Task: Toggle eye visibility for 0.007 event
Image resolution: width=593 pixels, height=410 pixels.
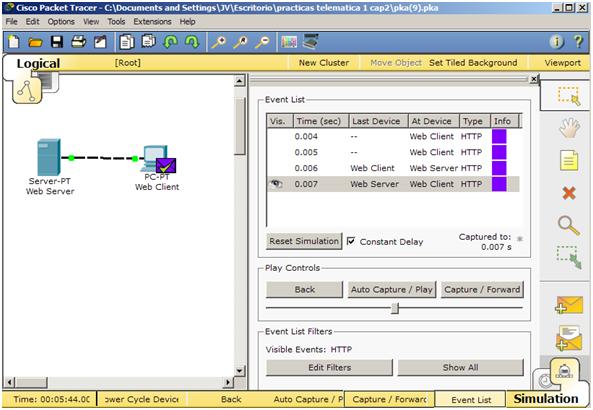Action: (x=276, y=184)
